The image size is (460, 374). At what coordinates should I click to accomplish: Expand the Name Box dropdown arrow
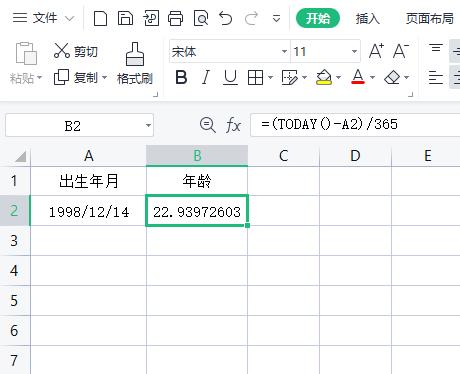[148, 126]
